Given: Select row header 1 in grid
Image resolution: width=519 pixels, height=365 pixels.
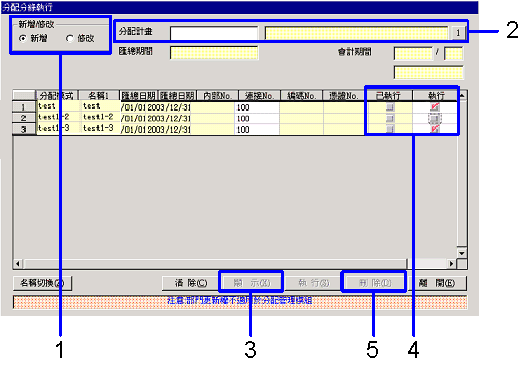Looking at the screenshot, I should 24,107.
